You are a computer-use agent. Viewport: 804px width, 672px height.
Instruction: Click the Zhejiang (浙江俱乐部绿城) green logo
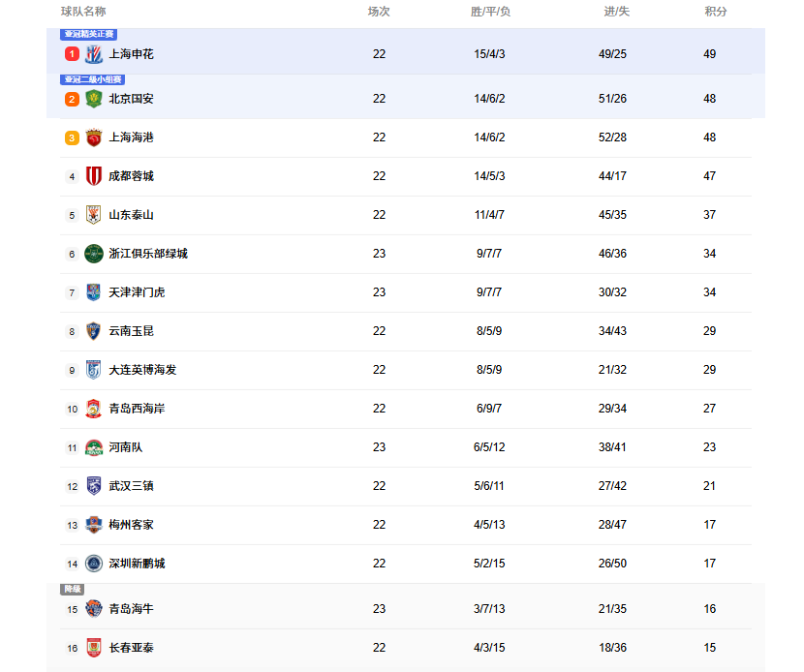[x=94, y=254]
